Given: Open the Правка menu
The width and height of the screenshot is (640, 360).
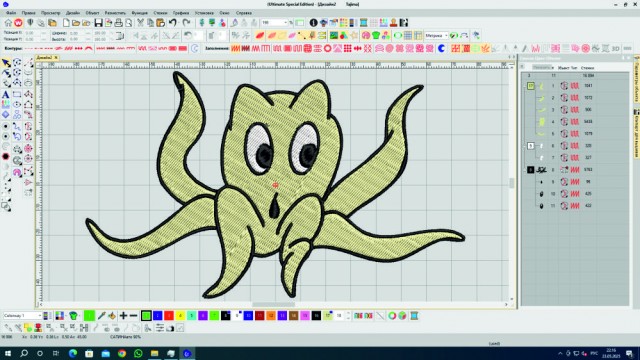Looking at the screenshot, I should click(29, 13).
